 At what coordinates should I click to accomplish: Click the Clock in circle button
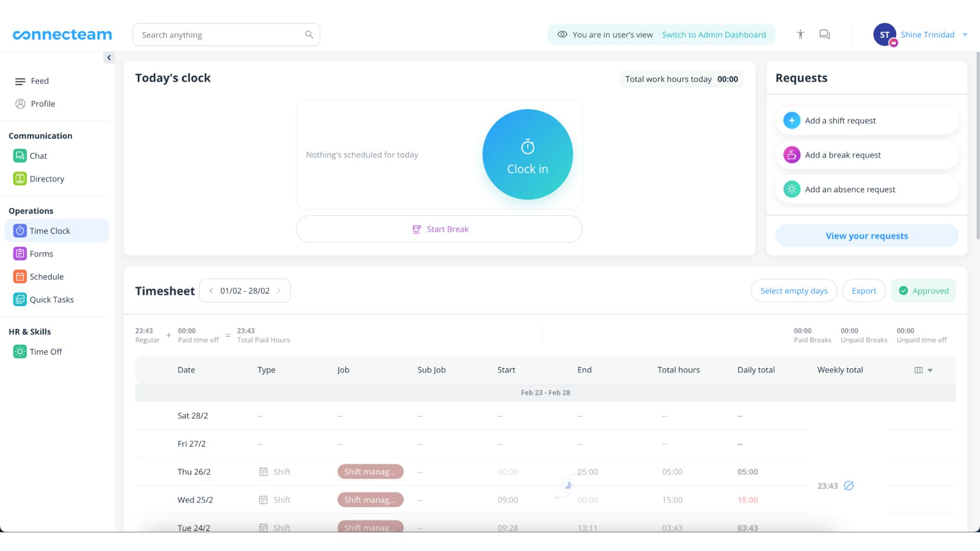coord(527,154)
